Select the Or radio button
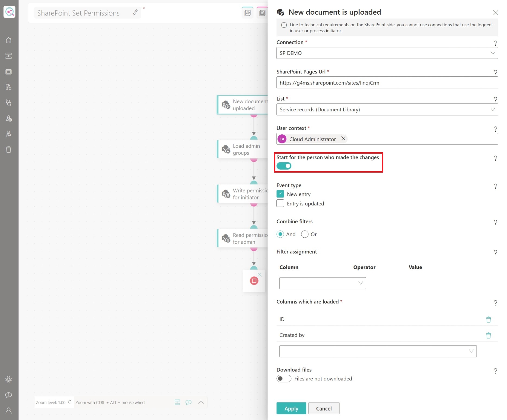 pos(305,234)
